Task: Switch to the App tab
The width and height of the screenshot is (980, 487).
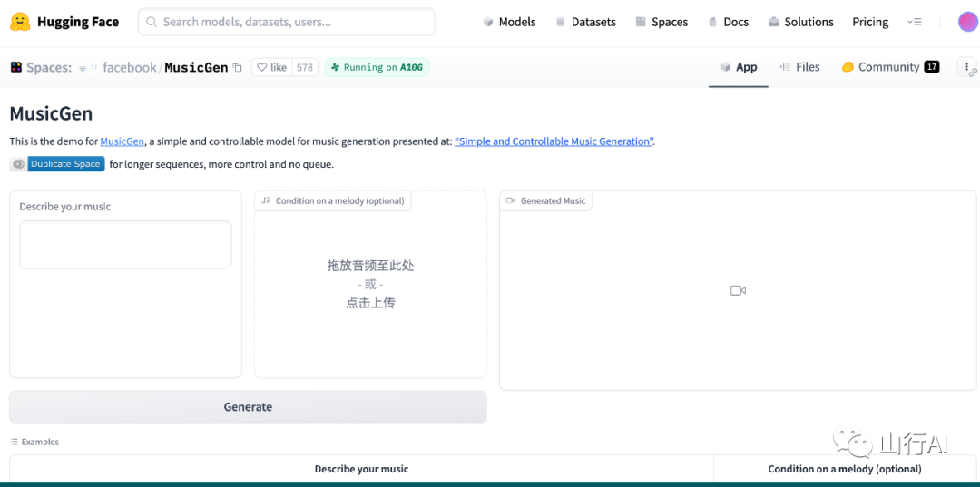Action: pyautogui.click(x=738, y=67)
